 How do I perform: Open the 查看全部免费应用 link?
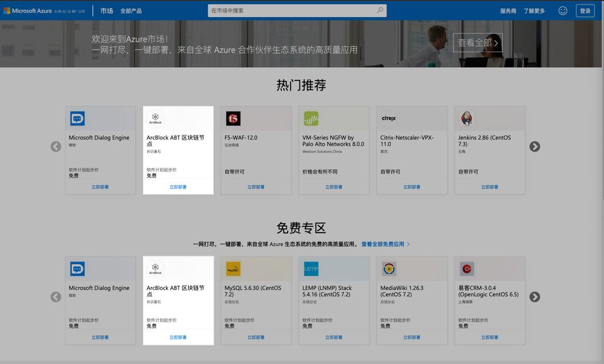coord(385,244)
